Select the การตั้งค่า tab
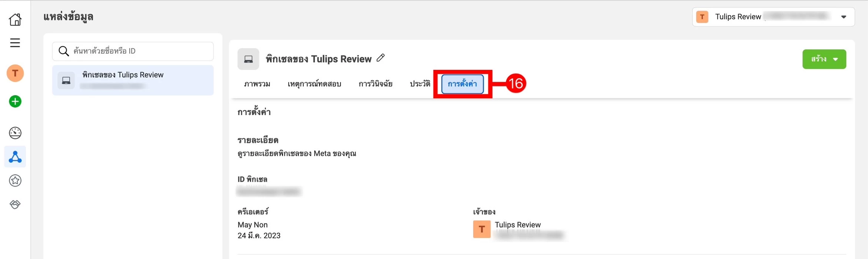This screenshot has width=868, height=259. [x=462, y=84]
